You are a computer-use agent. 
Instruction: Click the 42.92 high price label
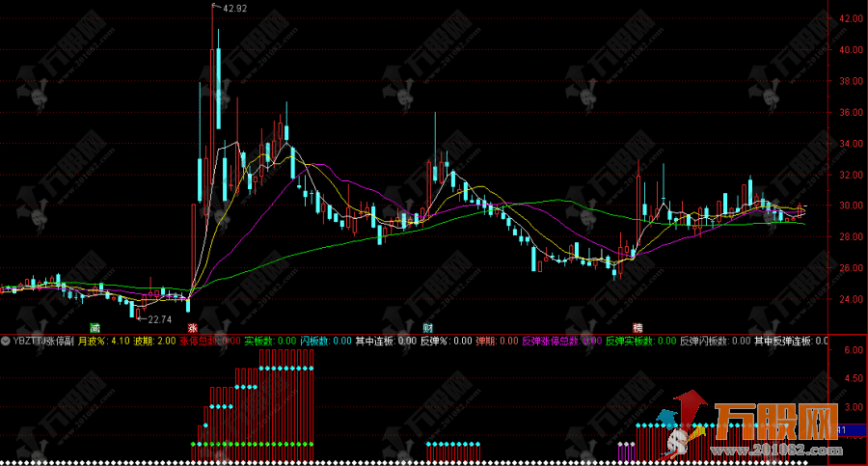point(234,8)
